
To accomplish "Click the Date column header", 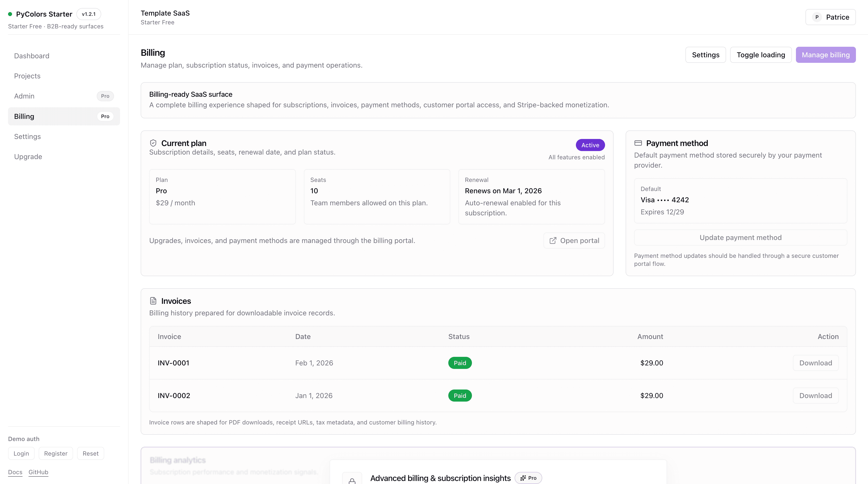I will 303,337.
